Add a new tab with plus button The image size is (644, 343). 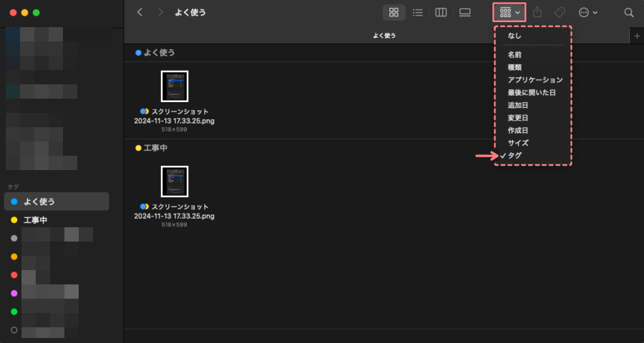click(637, 36)
